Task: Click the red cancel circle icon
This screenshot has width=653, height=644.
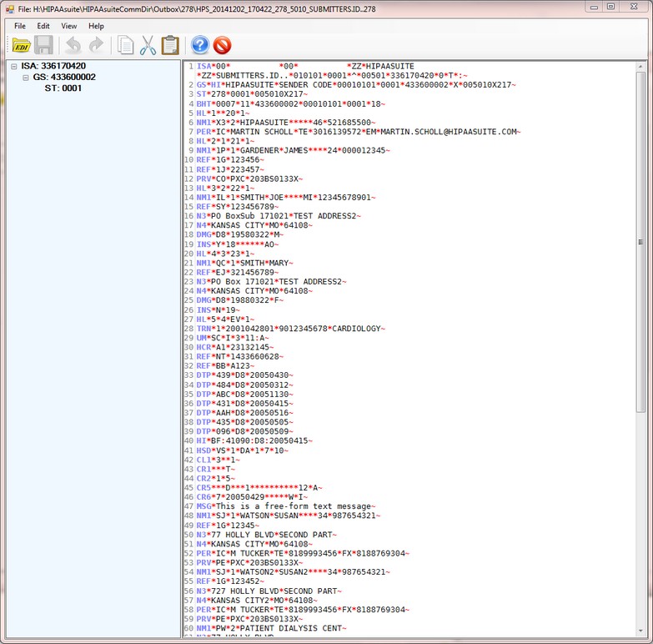Action: pos(222,45)
